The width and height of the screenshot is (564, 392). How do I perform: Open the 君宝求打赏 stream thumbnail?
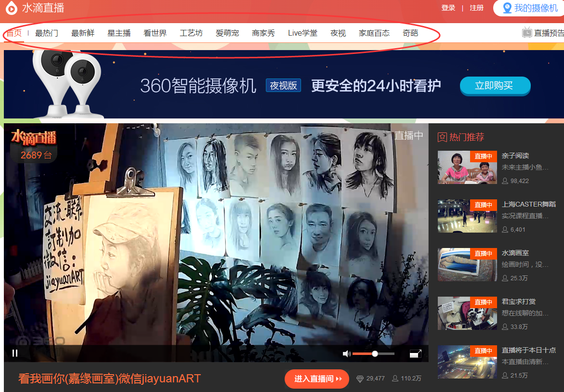point(467,313)
